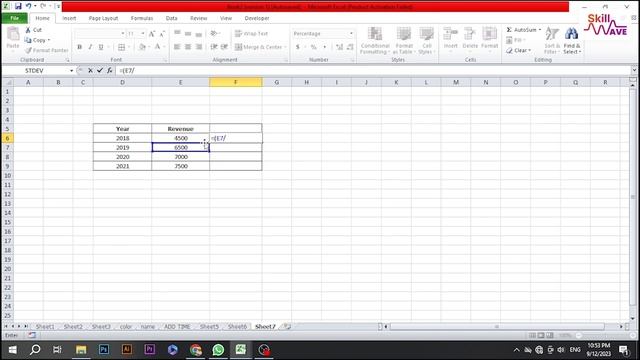Switch to the Insert ribbon tab
This screenshot has height=360, width=640.
(x=69, y=18)
